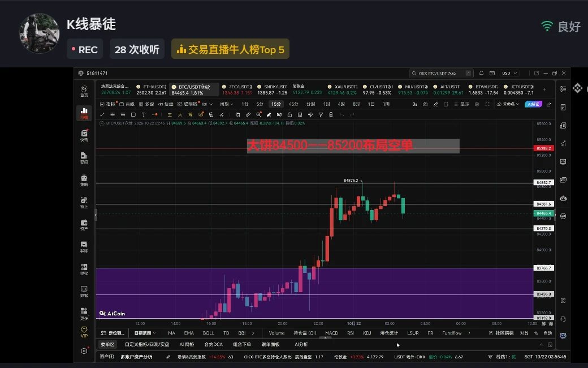Screen dimensions: 588x368
Task: Click the filter funnel icon in drawing toolbar
Action: tap(321, 114)
